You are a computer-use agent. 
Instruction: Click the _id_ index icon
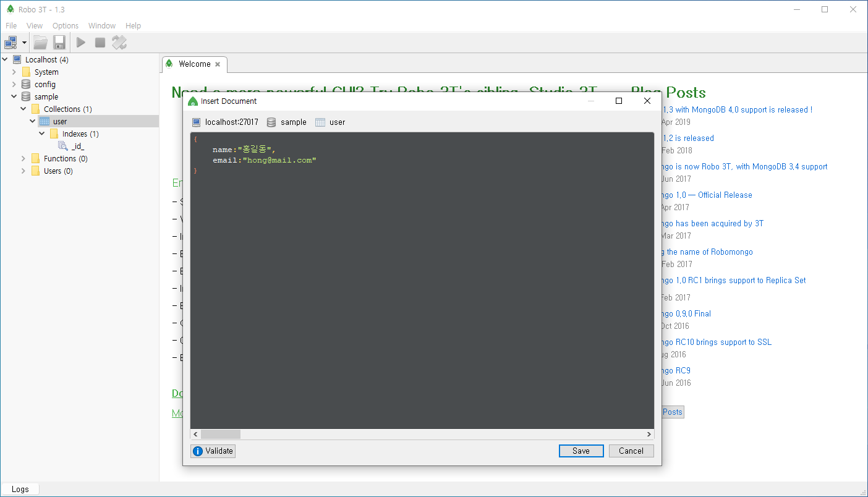pyautogui.click(x=63, y=146)
